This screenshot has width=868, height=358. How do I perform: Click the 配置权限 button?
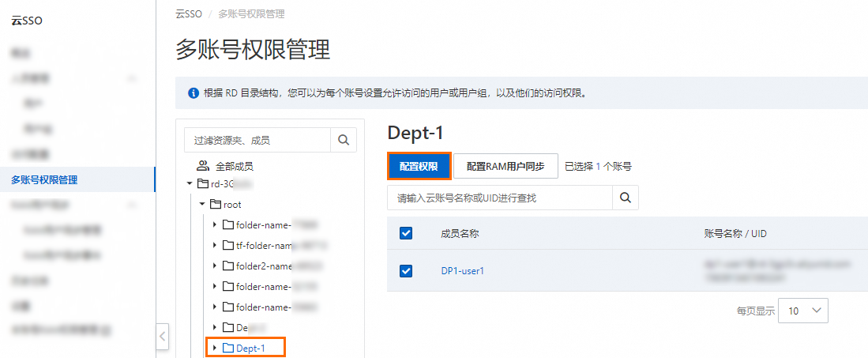419,166
